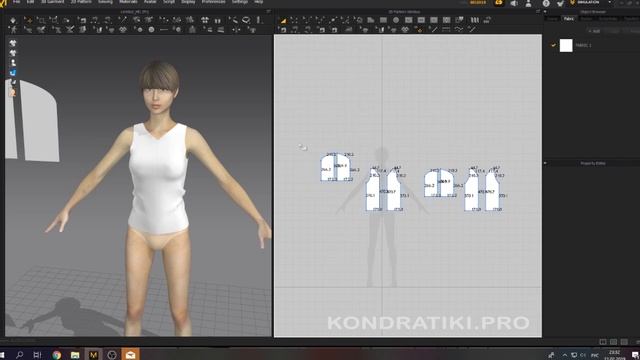Image resolution: width=640 pixels, height=360 pixels.
Task: Click the white FABRIC 1 color swatch
Action: (x=566, y=45)
